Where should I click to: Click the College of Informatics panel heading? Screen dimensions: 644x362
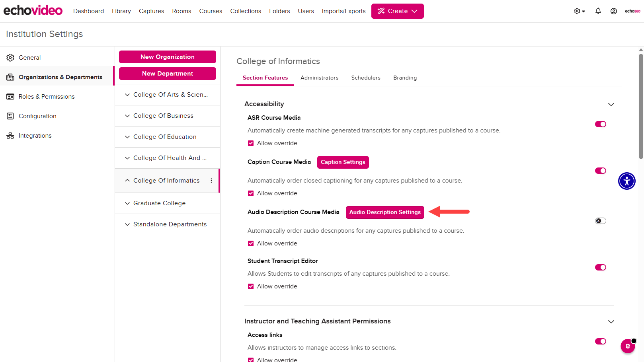click(278, 61)
